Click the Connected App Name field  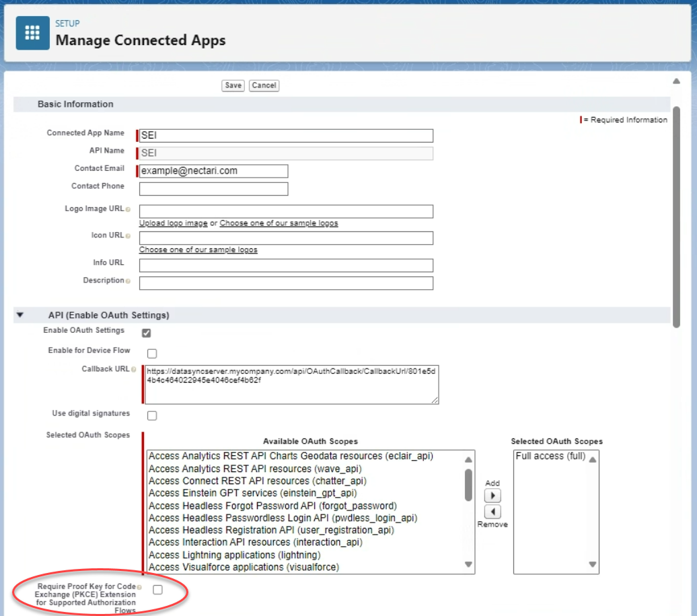(286, 136)
